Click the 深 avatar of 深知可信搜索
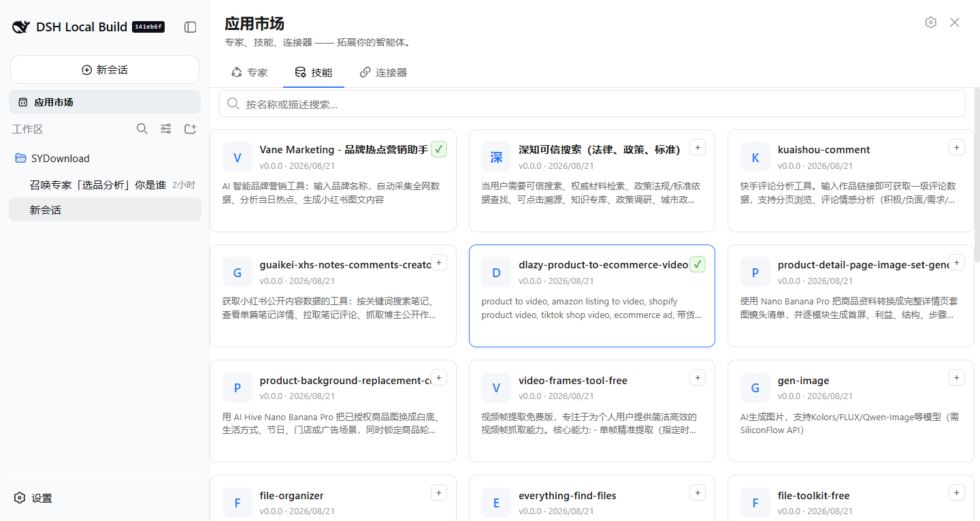 tap(496, 157)
